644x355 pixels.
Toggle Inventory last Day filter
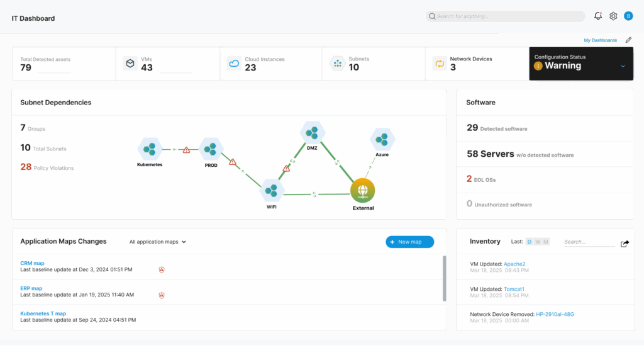[x=530, y=242]
